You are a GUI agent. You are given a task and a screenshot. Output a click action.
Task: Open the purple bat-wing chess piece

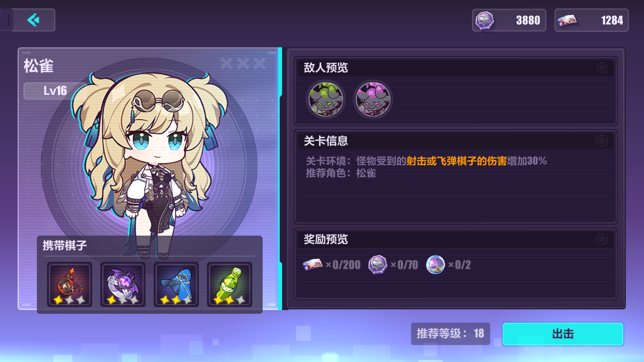click(x=123, y=284)
